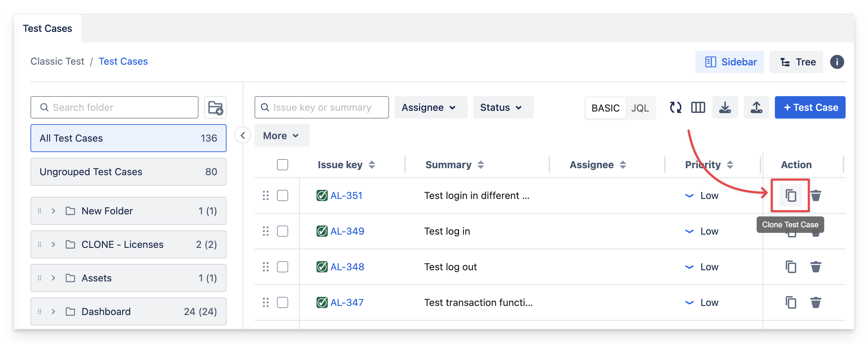Click the refresh test cases icon
This screenshot has height=343, width=868.
tap(675, 108)
